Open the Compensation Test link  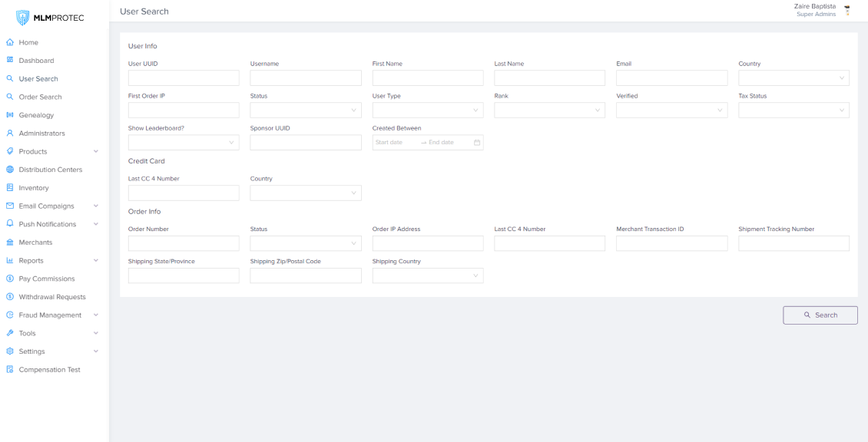point(49,370)
